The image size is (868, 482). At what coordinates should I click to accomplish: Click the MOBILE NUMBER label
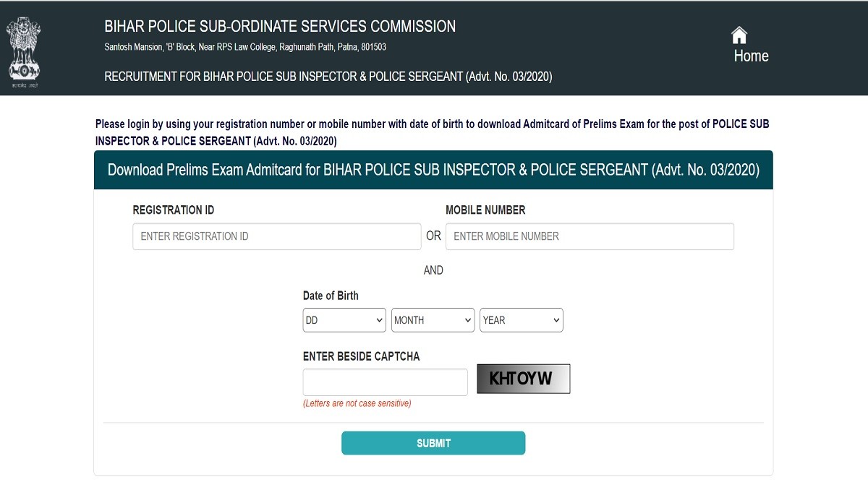[x=485, y=210]
